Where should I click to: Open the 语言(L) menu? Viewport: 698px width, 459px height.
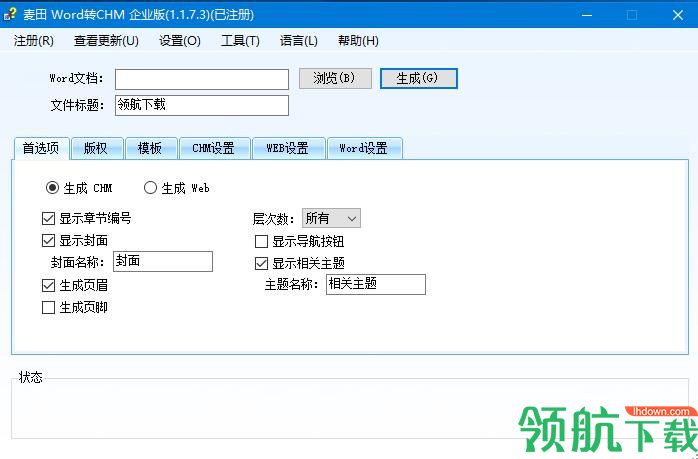click(x=299, y=41)
